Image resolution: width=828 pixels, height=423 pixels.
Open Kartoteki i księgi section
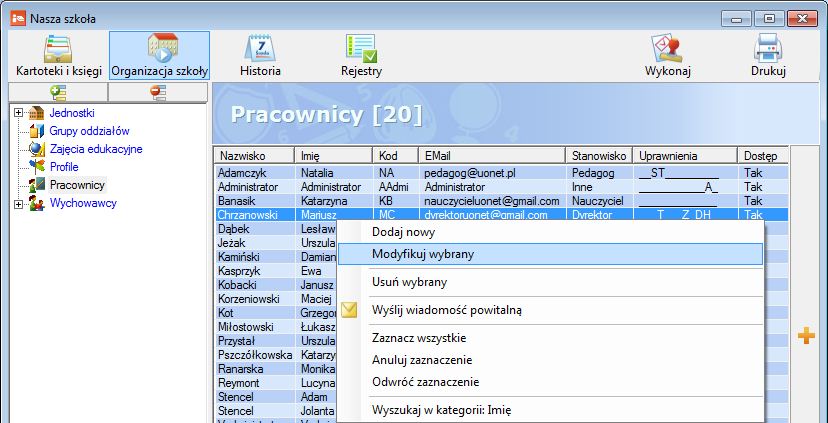[x=59, y=55]
